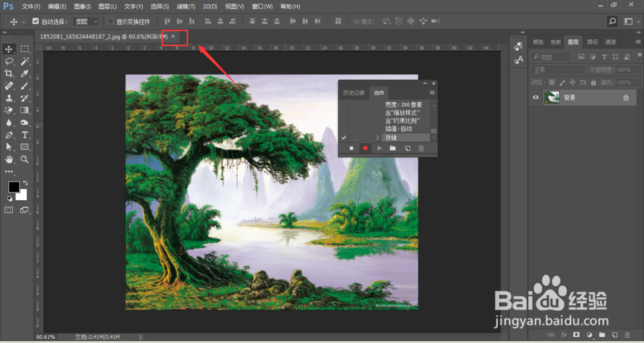The height and width of the screenshot is (343, 644).
Task: Toggle pixel layer filter icon
Action: pyautogui.click(x=581, y=57)
